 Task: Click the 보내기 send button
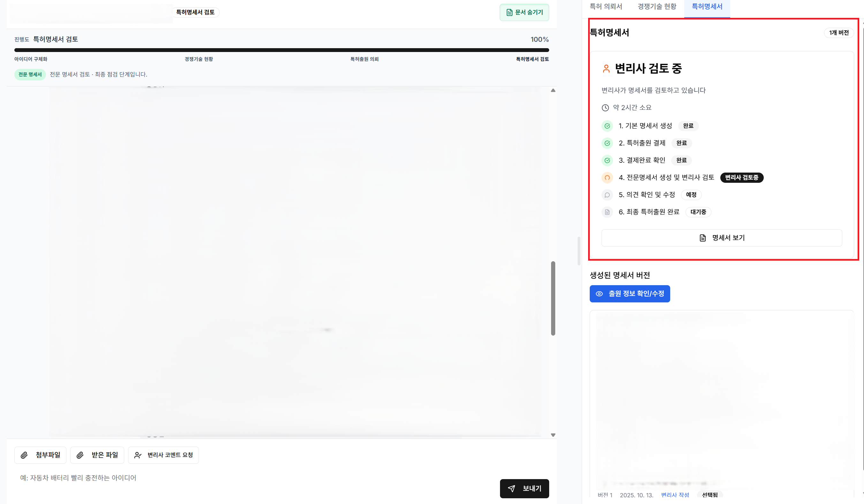524,488
